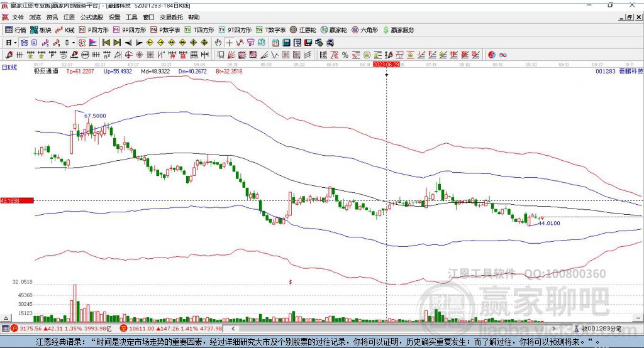The image size is (644, 348).
Task: Open the 文件 menu
Action: tap(18, 17)
